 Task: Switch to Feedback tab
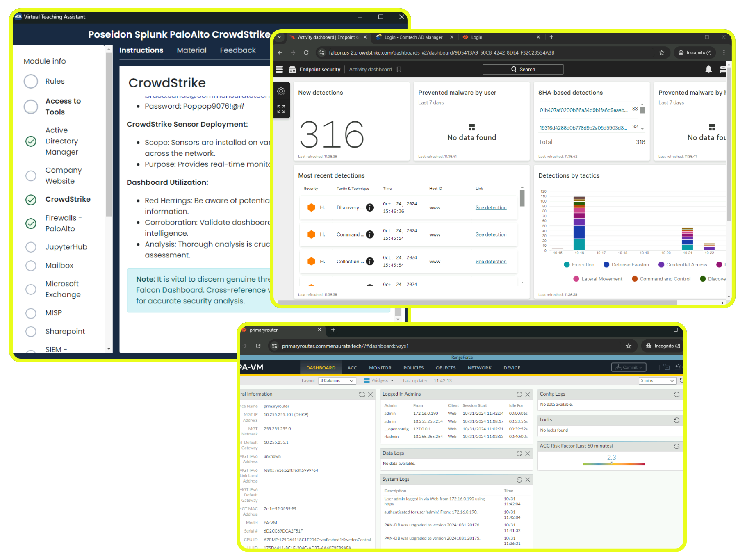click(x=238, y=50)
